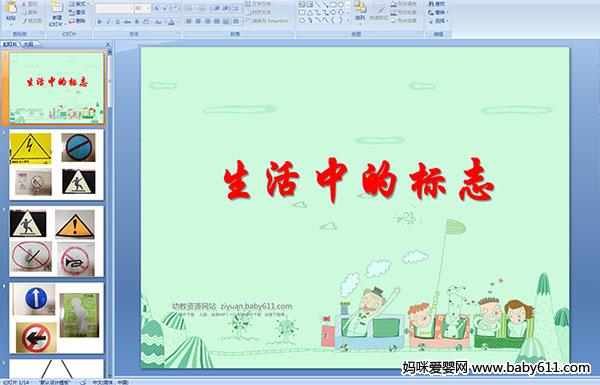Click the Paste icon in clipboard group
This screenshot has width=600, height=385.
11,11
